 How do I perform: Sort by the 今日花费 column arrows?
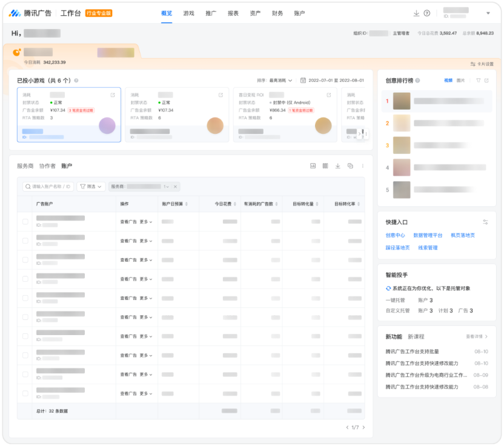point(234,204)
